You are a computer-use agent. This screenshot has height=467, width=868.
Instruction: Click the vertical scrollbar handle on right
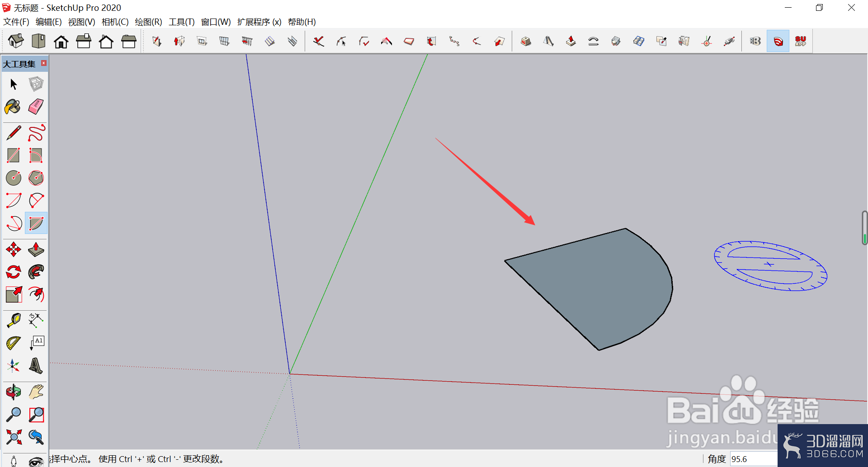[x=864, y=228]
